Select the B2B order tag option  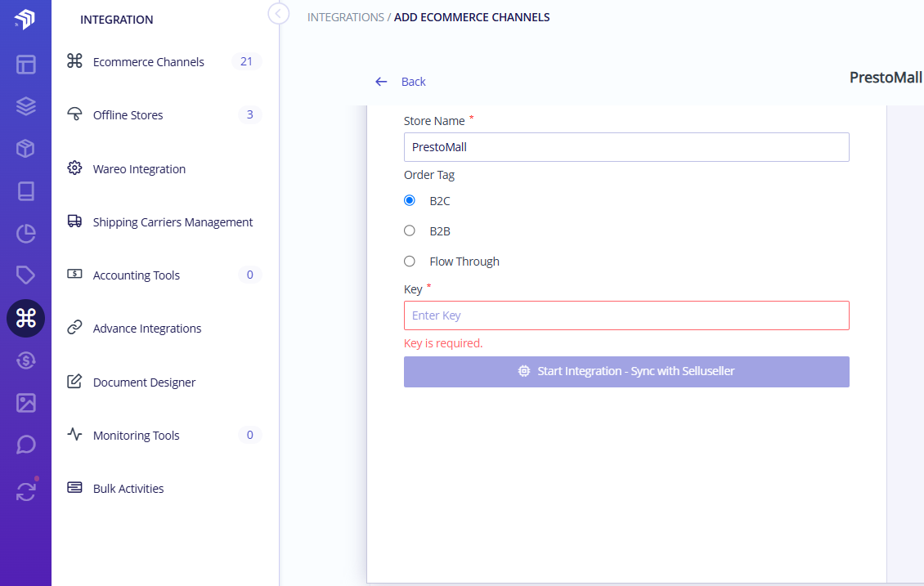[410, 230]
